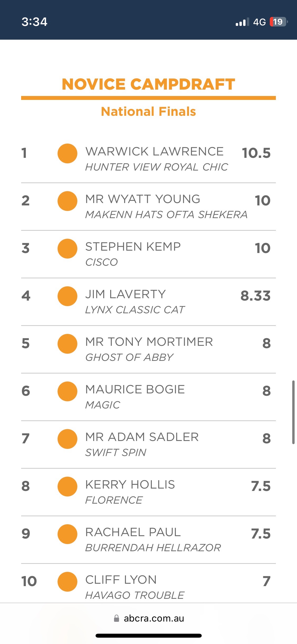
Task: Tap orange circle beside Mr Adam Sadler
Action: (67, 439)
